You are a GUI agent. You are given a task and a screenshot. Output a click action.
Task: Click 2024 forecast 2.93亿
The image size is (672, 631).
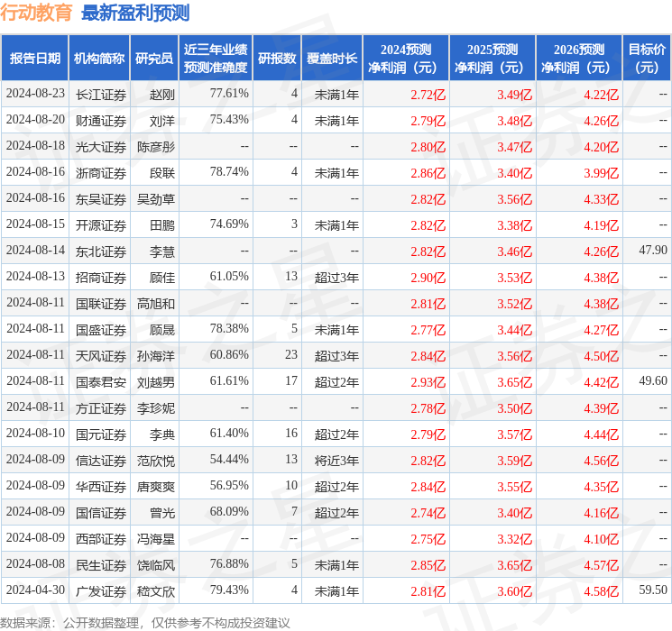pyautogui.click(x=428, y=382)
